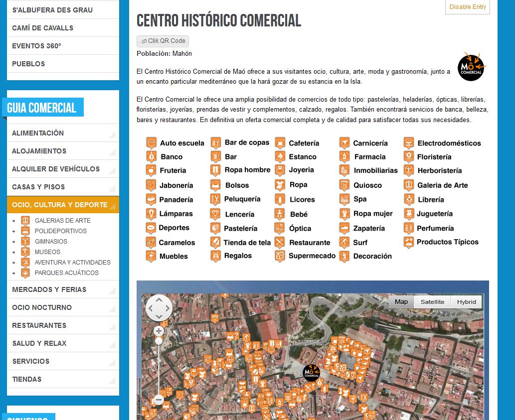This screenshot has width=515, height=420.
Task: Select the Juguetería legend icon
Action: pyautogui.click(x=409, y=214)
